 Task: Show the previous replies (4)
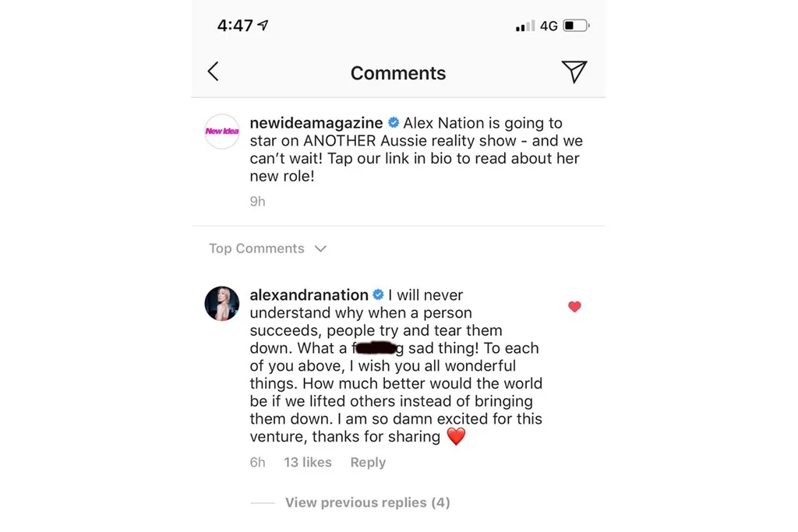pos(367,502)
